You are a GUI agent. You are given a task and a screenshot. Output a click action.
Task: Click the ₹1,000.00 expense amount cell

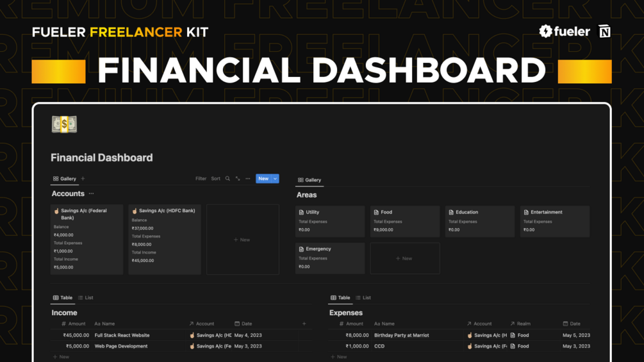point(357,346)
